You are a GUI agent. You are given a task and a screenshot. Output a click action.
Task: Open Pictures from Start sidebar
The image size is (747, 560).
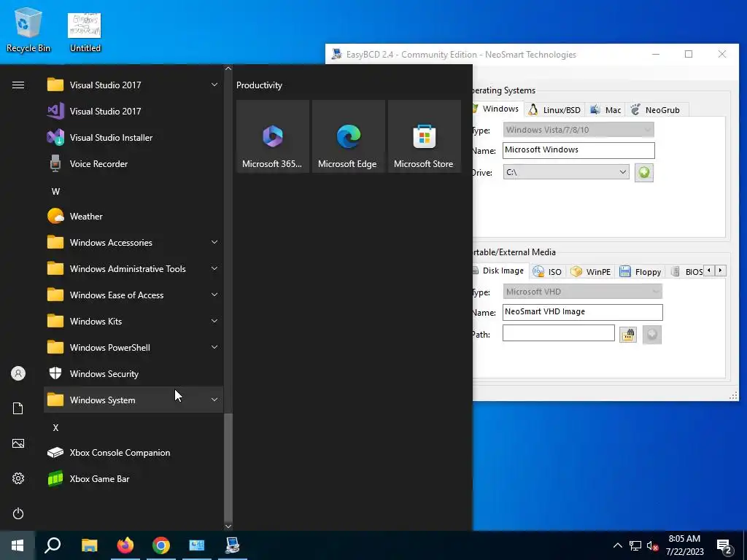tap(18, 443)
